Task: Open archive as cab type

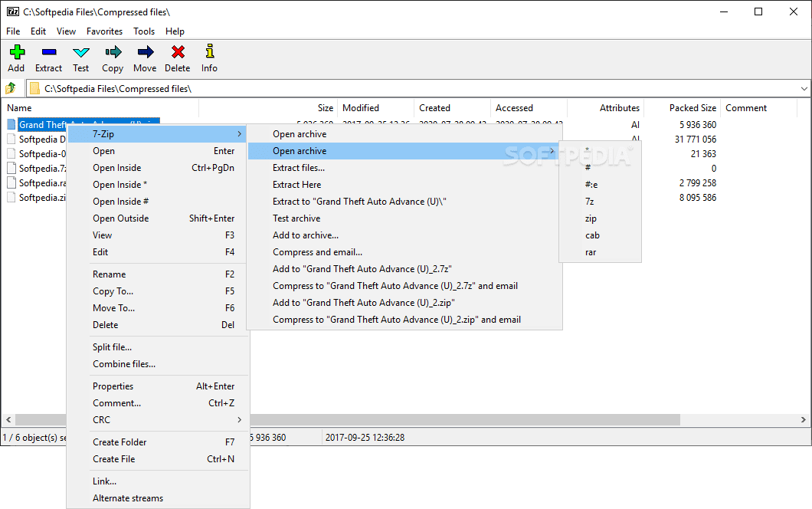Action: pos(601,235)
